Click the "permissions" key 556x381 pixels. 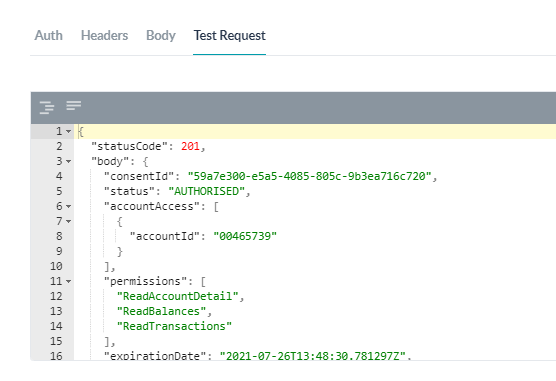(145, 281)
